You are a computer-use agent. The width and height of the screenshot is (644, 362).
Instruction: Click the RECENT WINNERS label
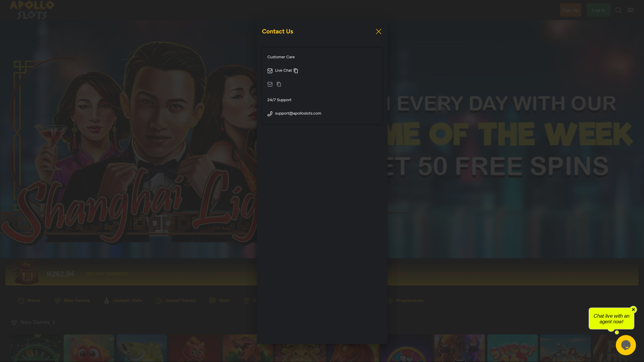pyautogui.click(x=107, y=274)
